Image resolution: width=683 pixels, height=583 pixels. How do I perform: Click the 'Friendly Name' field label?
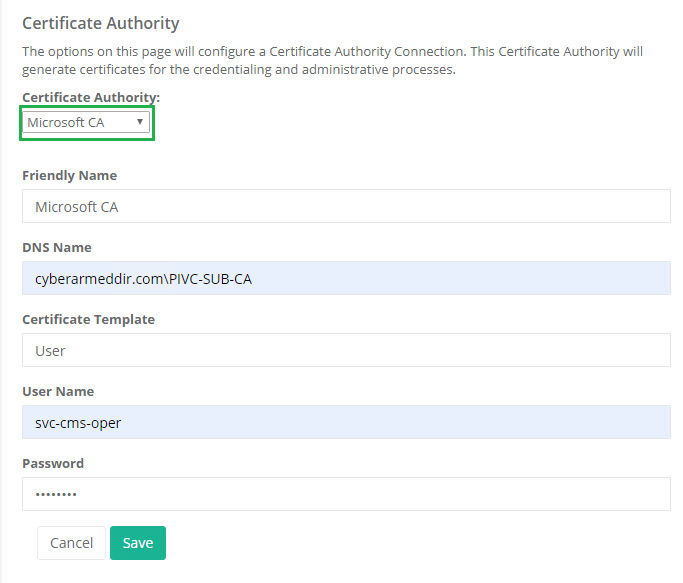pos(70,176)
